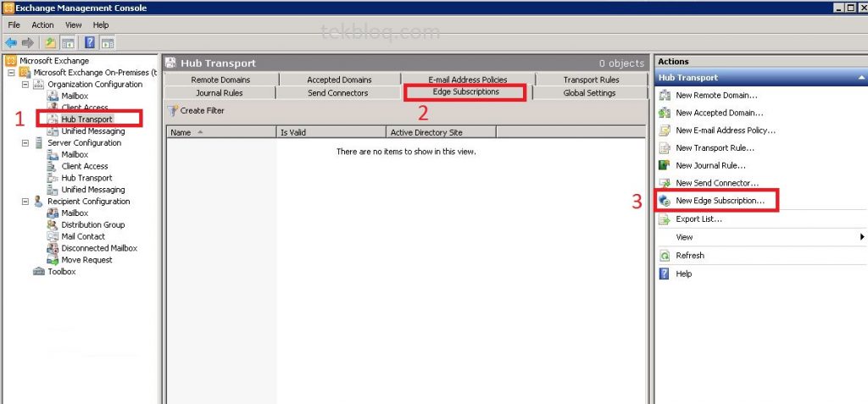Viewport: 868px width, 404px height.
Task: Collapse the Microsoft Exchange On-Premises node
Action: 11,73
